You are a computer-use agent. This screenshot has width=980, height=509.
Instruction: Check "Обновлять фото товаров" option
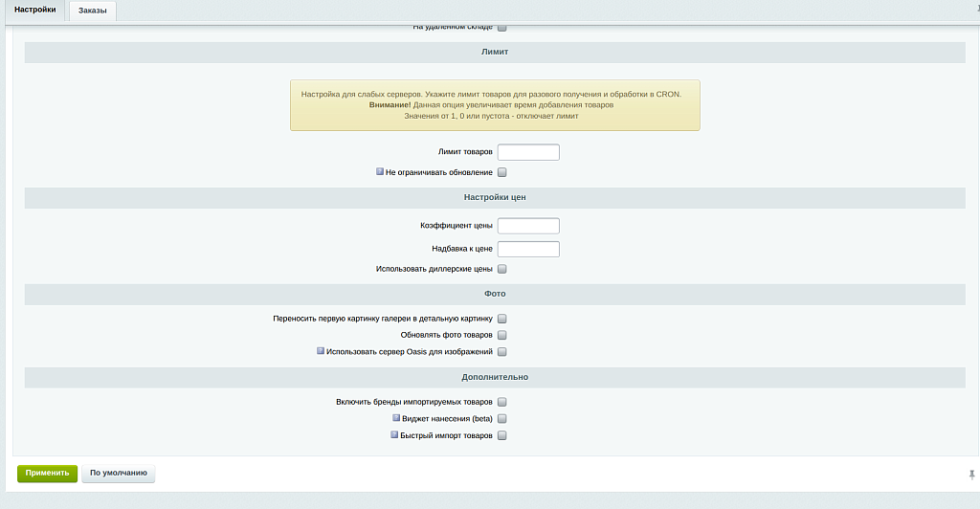pyautogui.click(x=501, y=335)
